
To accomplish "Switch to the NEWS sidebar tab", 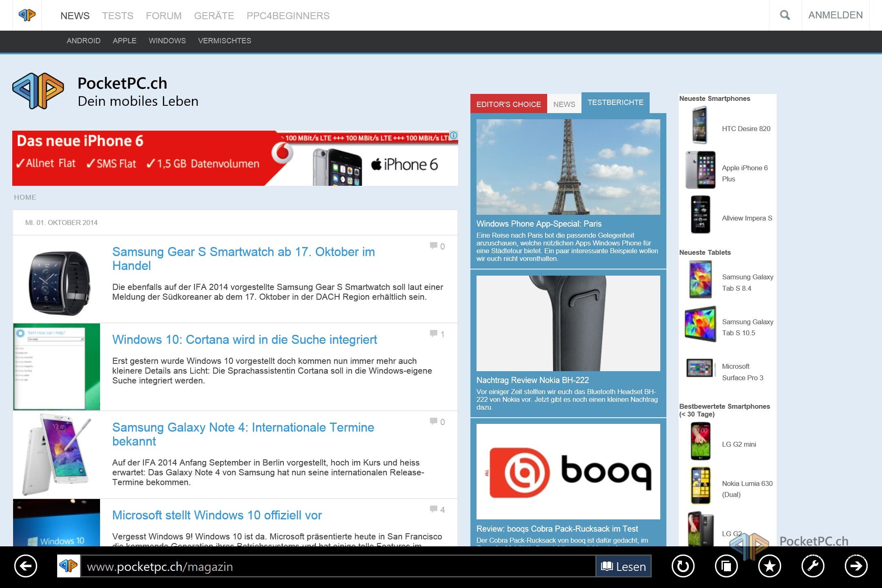I will (564, 104).
